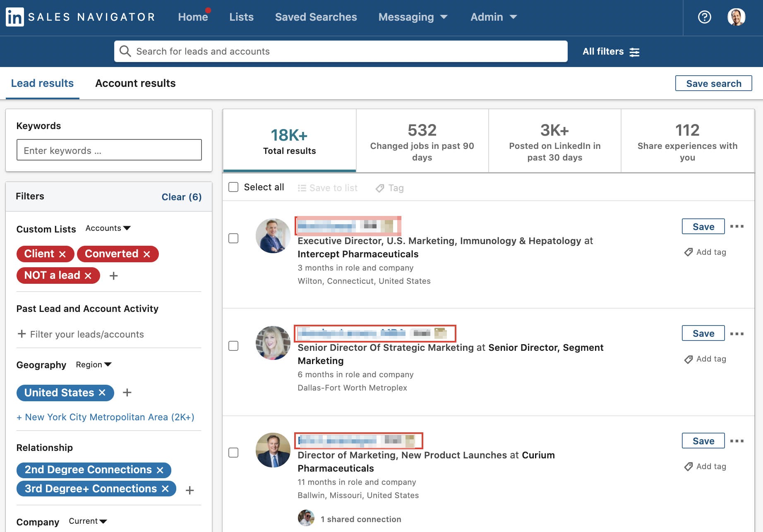Open the Curium Pharmaceuticals lead photo

pyautogui.click(x=273, y=450)
